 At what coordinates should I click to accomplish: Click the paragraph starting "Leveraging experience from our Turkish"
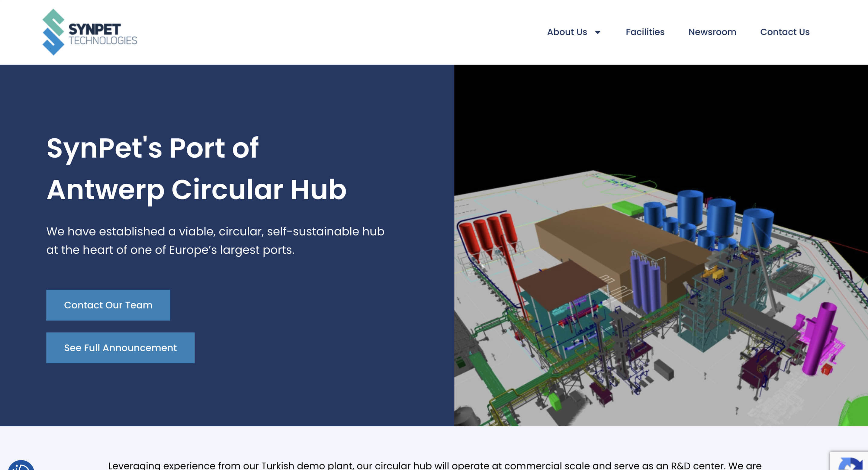(x=435, y=465)
